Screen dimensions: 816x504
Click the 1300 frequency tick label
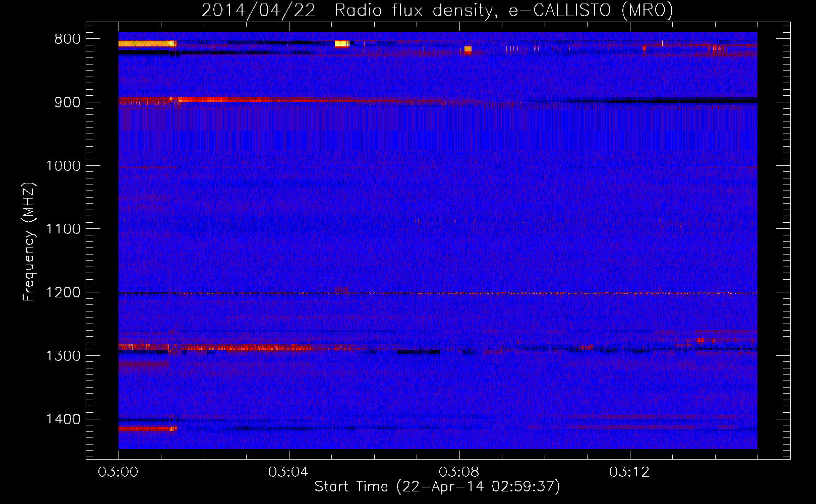click(x=64, y=356)
